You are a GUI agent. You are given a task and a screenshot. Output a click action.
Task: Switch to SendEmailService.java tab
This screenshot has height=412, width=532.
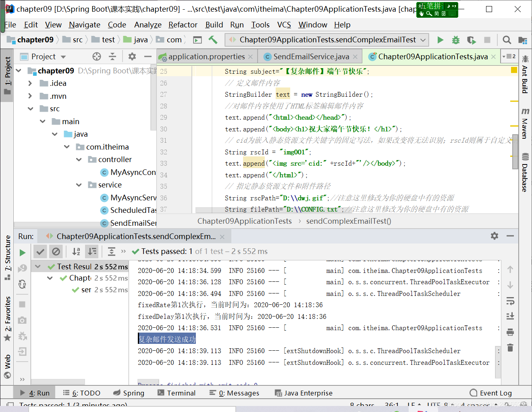[311, 57]
